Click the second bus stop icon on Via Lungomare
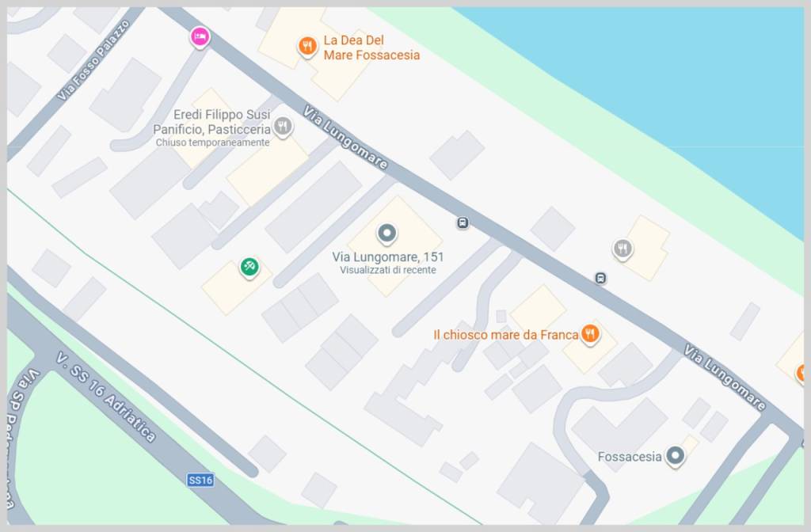 [x=600, y=278]
